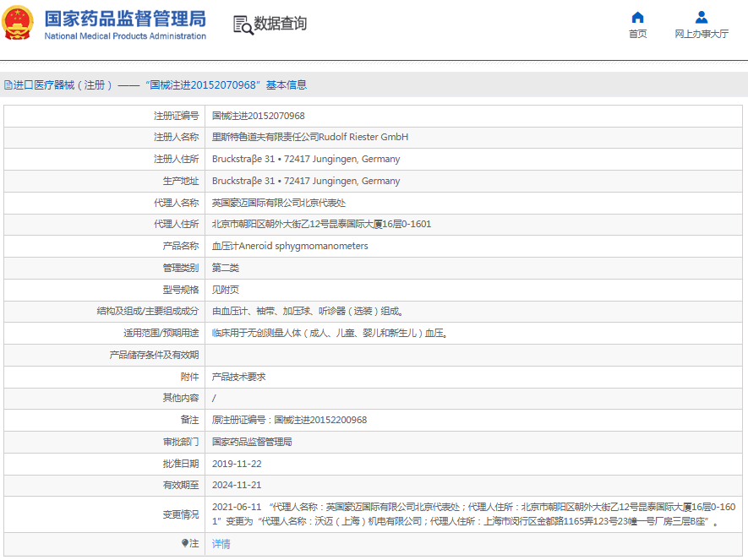The image size is (748, 560).
Task: Click the 国家药品监督管理局 site title
Action: pyautogui.click(x=124, y=18)
